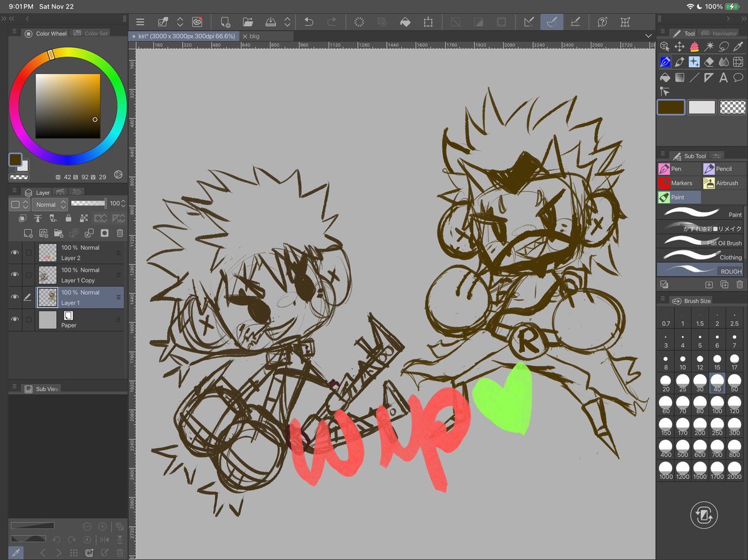This screenshot has height=560, width=748.
Task: Select the Eyedropper tool in Tool palette
Action: [x=738, y=47]
